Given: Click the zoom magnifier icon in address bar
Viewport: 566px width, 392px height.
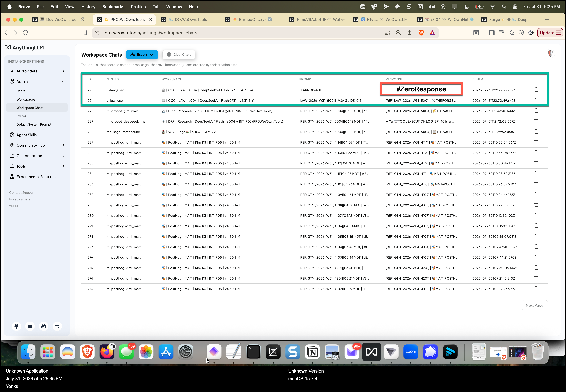Looking at the screenshot, I should [x=398, y=33].
